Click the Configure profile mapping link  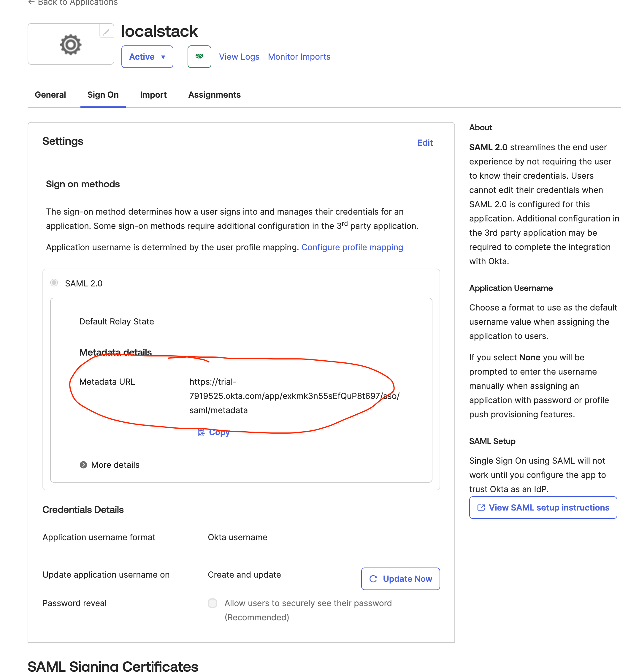tap(352, 247)
